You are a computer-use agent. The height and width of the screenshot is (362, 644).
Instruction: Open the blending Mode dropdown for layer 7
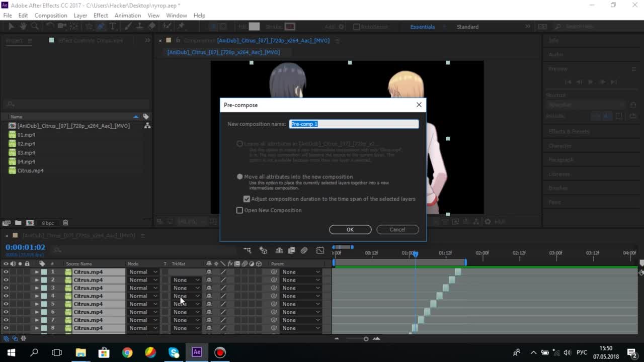tap(143, 320)
